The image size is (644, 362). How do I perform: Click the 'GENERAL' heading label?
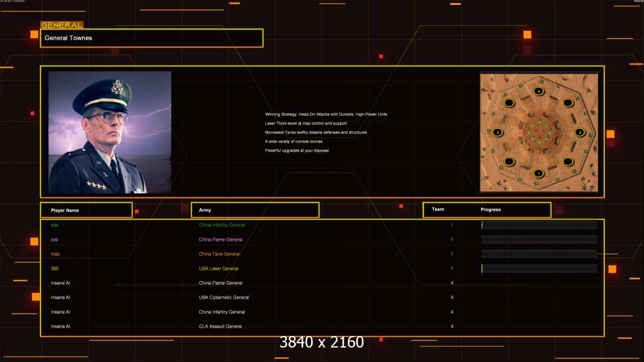pos(62,25)
